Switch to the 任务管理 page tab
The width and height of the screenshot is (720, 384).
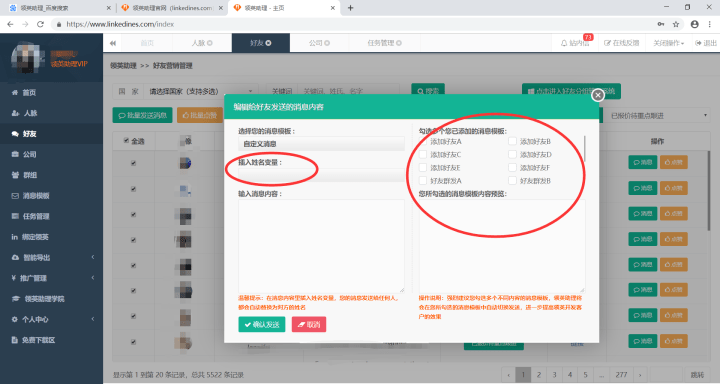(x=384, y=43)
